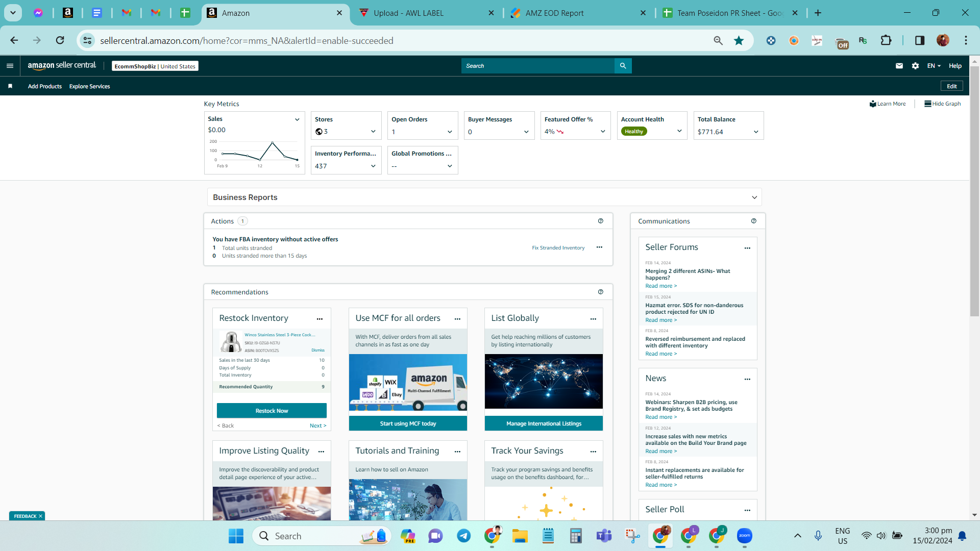Open help for the Recommendations panel
The width and height of the screenshot is (980, 551).
[x=601, y=292]
